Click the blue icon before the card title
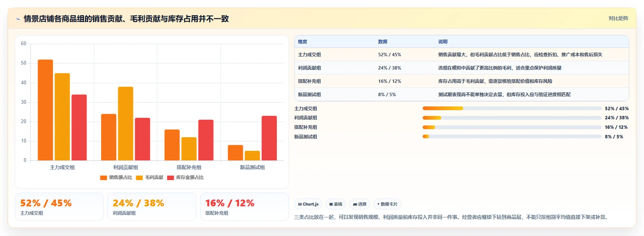Image resolution: width=644 pixels, height=236 pixels. pyautogui.click(x=18, y=19)
